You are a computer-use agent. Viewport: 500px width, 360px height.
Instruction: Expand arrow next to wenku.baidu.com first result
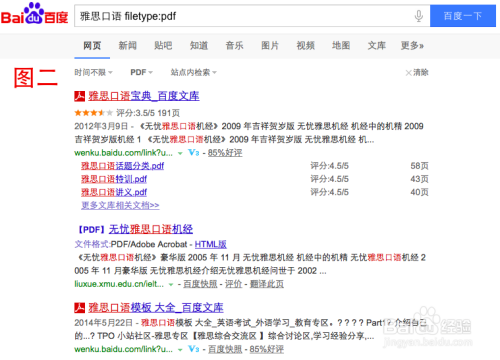pos(180,153)
